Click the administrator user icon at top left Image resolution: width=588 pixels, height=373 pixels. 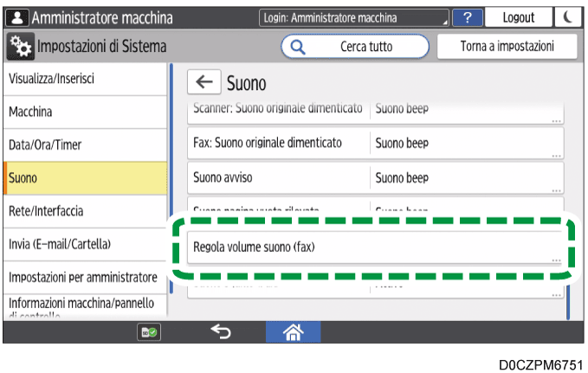click(16, 17)
